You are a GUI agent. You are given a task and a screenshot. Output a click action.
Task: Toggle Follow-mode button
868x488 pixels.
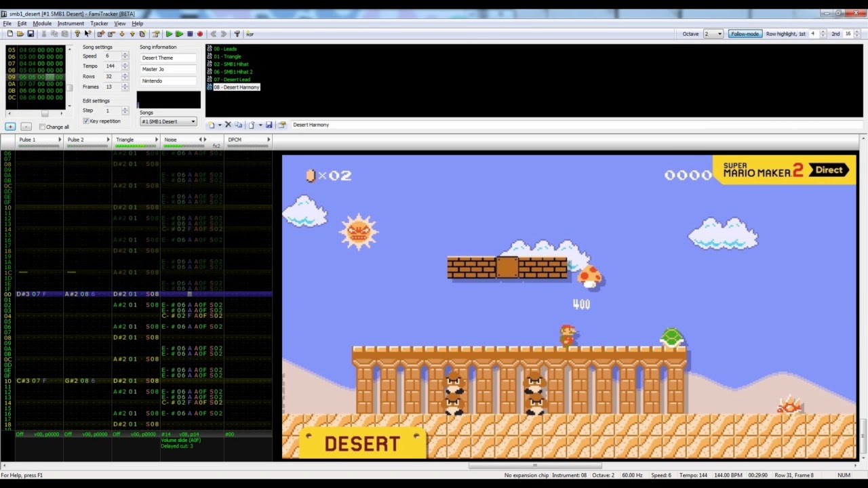click(745, 34)
